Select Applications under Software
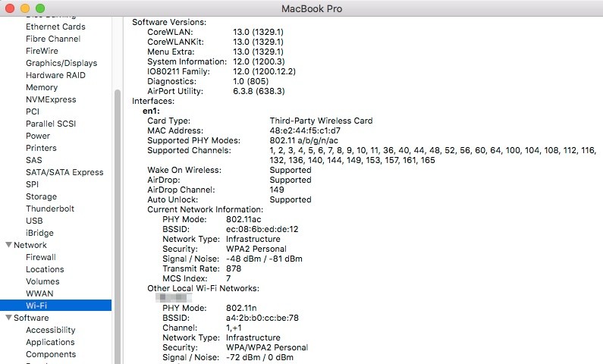Image resolution: width=603 pixels, height=364 pixels. click(50, 342)
